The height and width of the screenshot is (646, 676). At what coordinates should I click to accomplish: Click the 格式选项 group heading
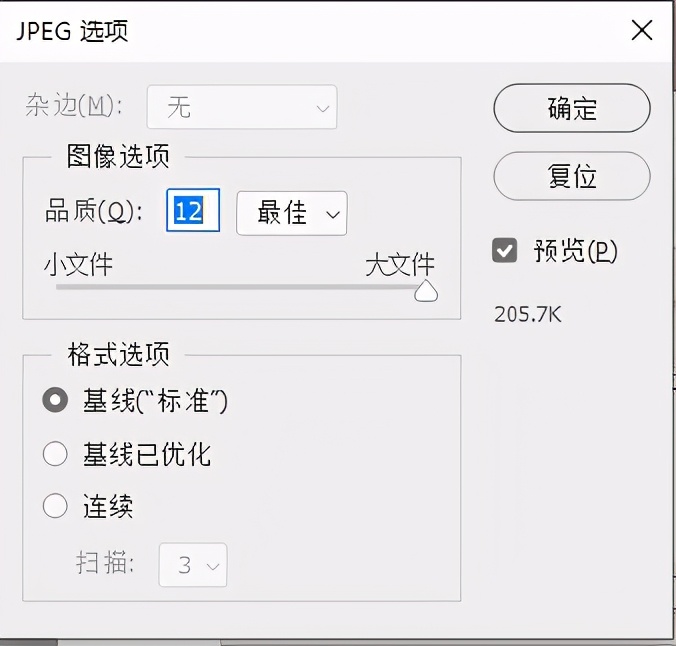pyautogui.click(x=118, y=354)
